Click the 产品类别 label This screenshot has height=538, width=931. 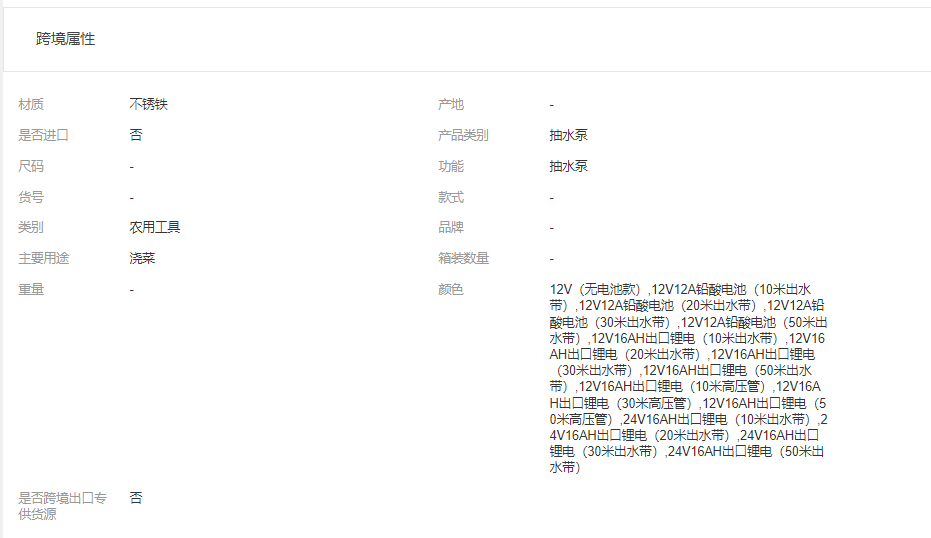[463, 135]
